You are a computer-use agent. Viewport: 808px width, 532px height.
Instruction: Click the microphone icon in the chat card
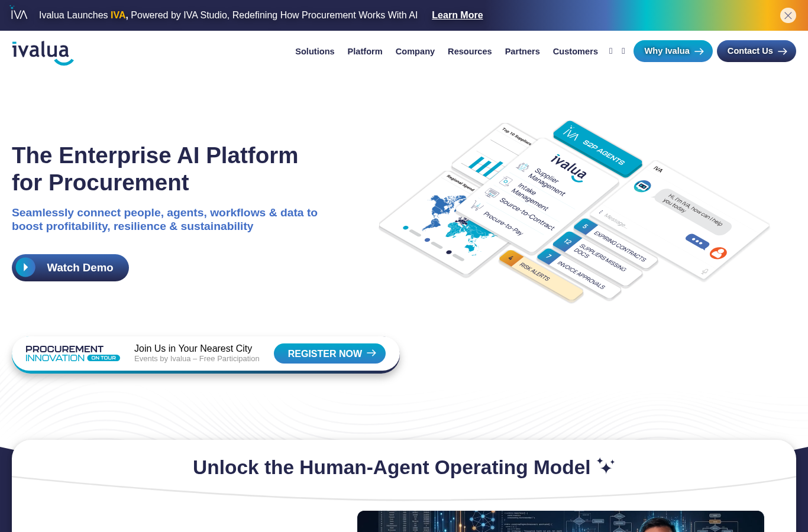coord(704,272)
